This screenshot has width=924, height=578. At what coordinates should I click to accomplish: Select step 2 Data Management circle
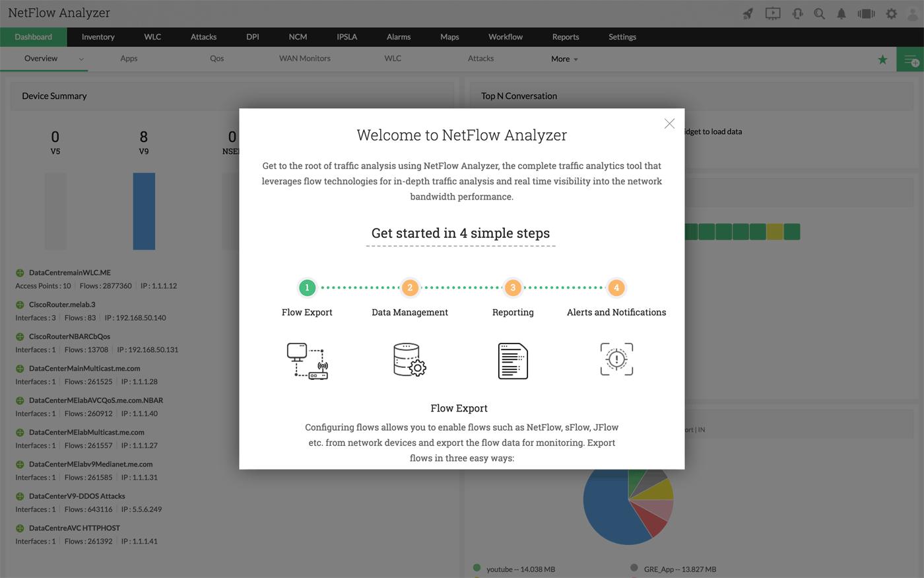click(410, 287)
